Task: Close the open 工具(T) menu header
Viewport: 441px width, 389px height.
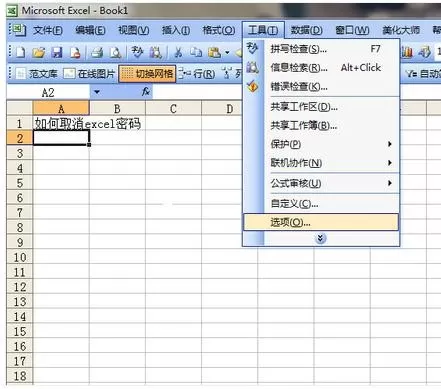Action: click(x=263, y=30)
